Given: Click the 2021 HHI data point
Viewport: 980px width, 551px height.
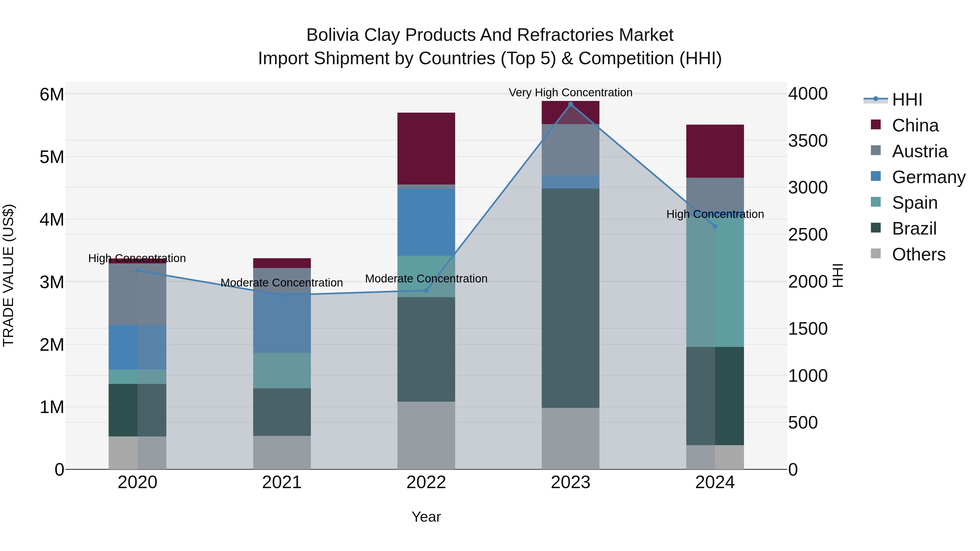Looking at the screenshot, I should click(282, 295).
